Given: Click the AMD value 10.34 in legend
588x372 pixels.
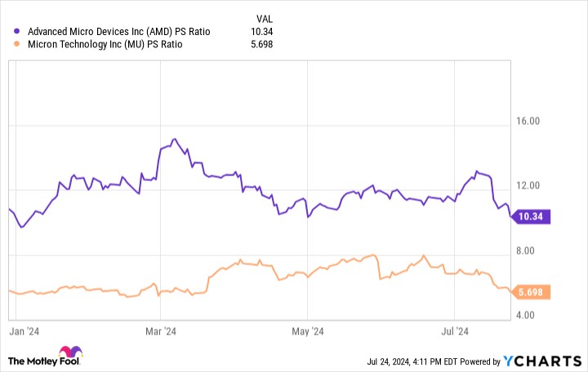Looking at the screenshot, I should (261, 32).
